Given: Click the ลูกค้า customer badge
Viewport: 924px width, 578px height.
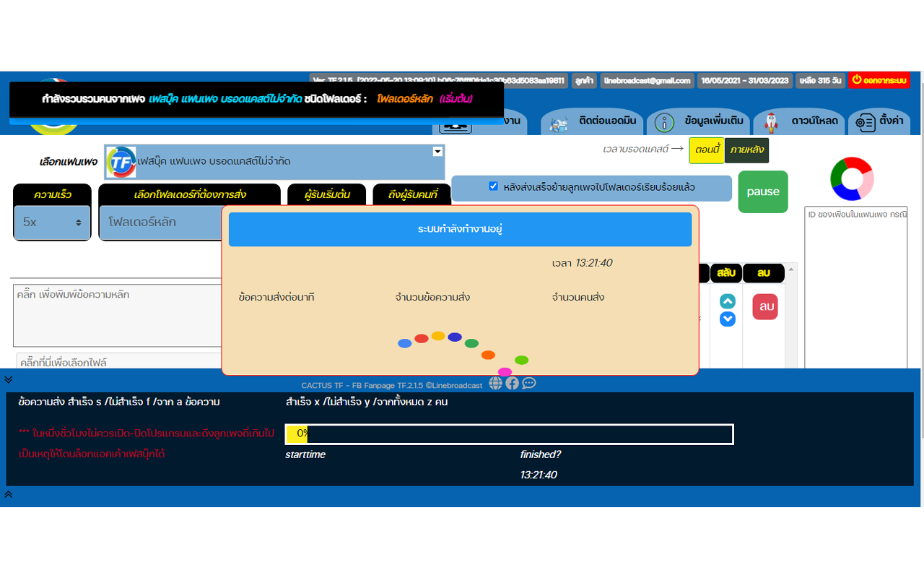Looking at the screenshot, I should (x=584, y=80).
